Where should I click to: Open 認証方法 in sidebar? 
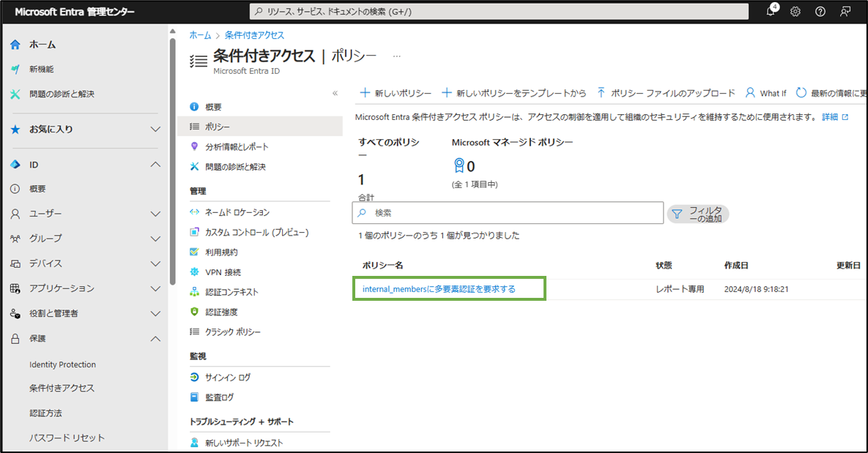[45, 413]
